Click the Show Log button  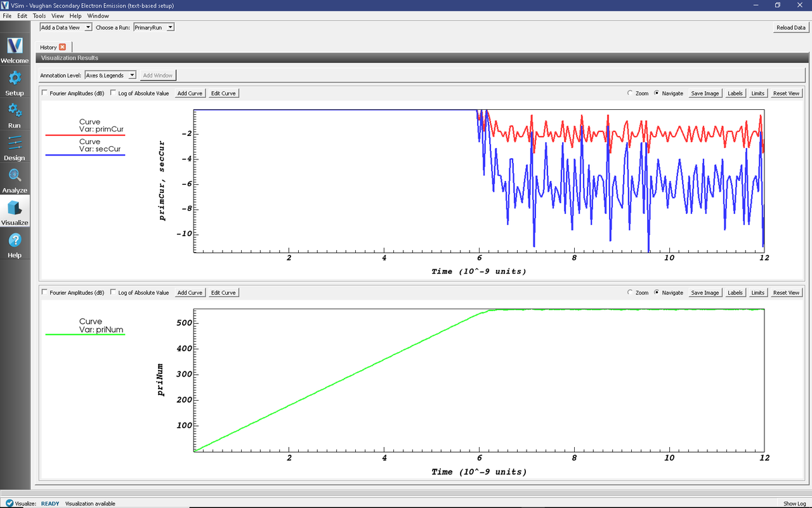794,504
